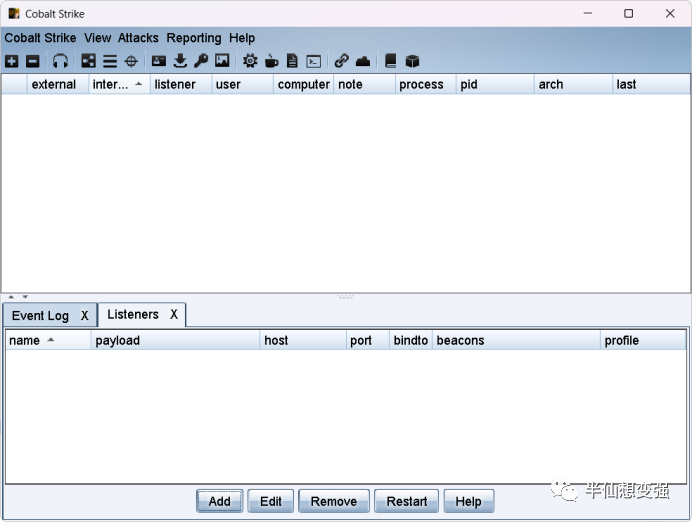Sort listeners by the profile column header

[643, 340]
